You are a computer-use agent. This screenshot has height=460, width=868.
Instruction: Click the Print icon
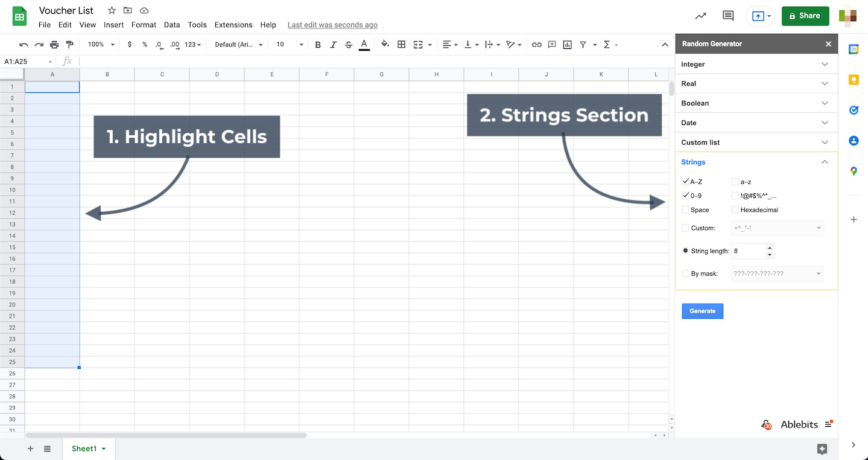(x=54, y=45)
